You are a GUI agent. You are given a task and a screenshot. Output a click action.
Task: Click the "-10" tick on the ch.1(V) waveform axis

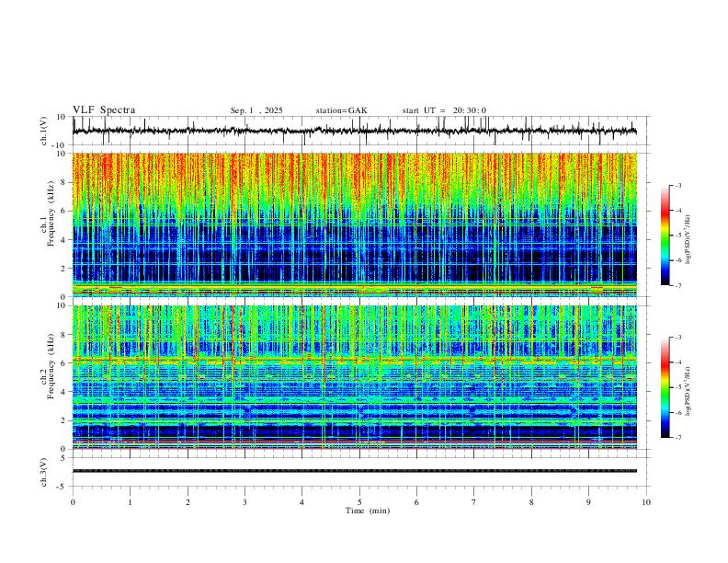[x=60, y=145]
